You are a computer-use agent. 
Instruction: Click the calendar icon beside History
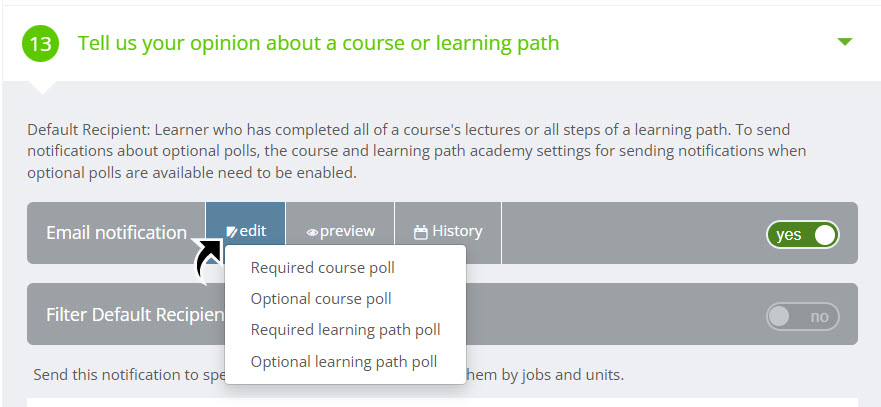(x=421, y=232)
